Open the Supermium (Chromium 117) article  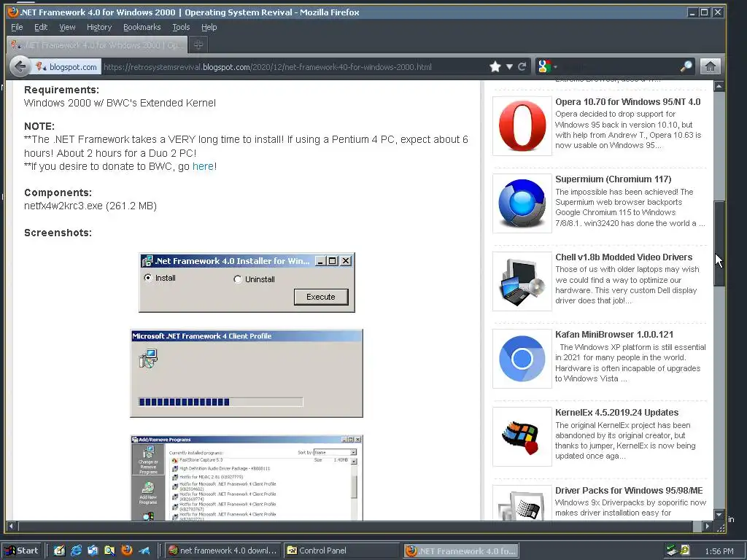613,179
